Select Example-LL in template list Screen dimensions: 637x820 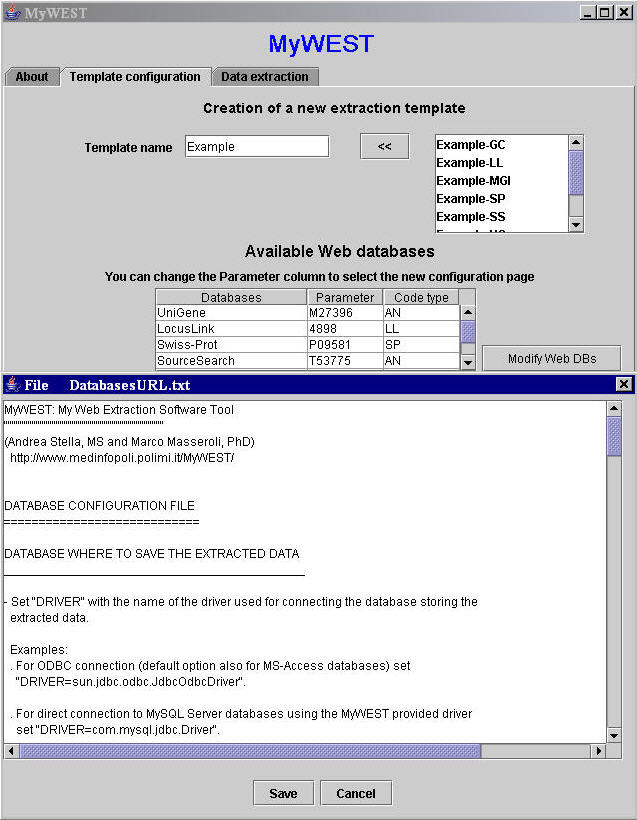(470, 163)
